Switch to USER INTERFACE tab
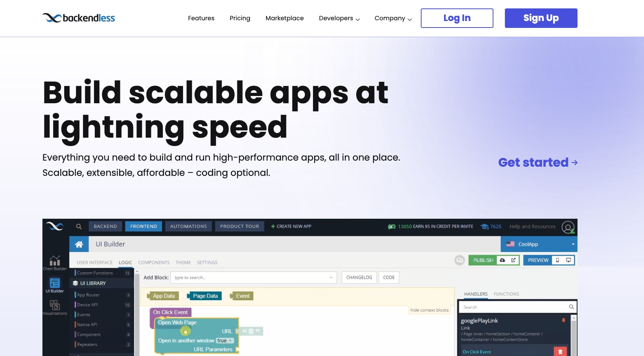644x356 pixels. tap(95, 262)
